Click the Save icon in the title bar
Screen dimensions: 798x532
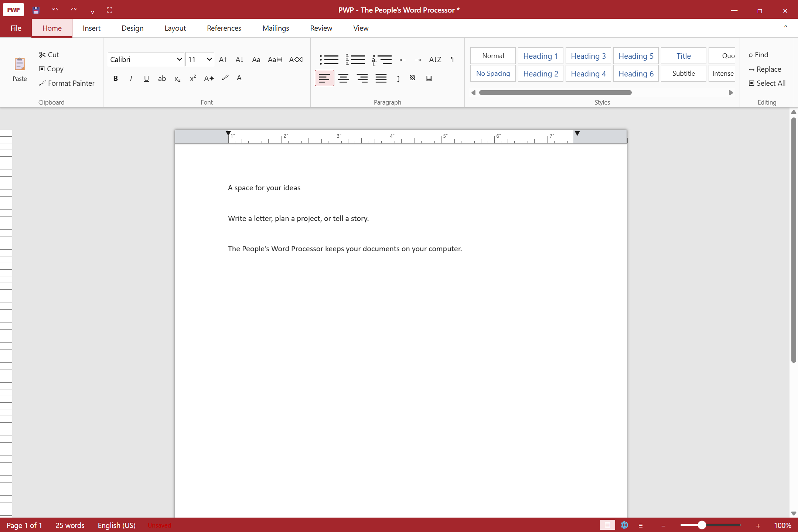click(x=36, y=10)
